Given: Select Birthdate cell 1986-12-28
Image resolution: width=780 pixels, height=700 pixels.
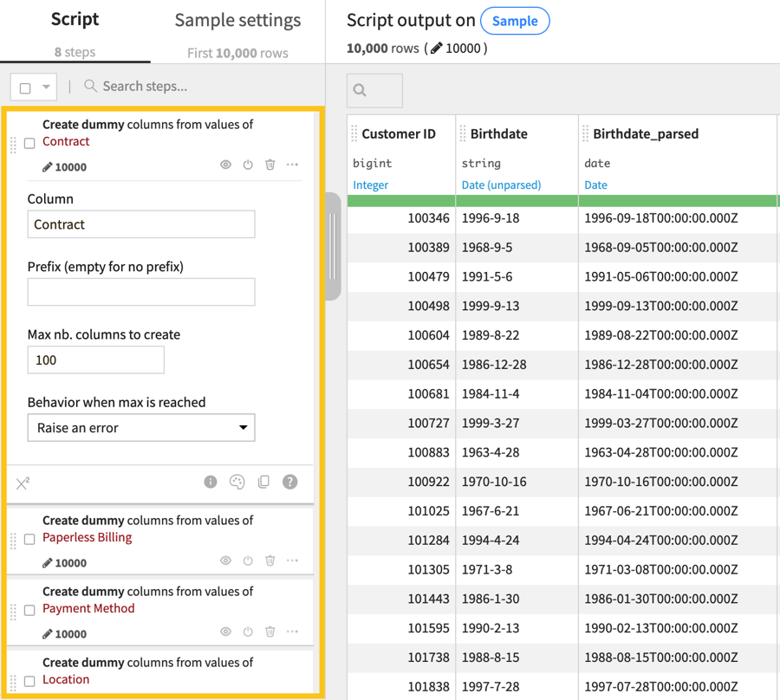Looking at the screenshot, I should click(517, 365).
